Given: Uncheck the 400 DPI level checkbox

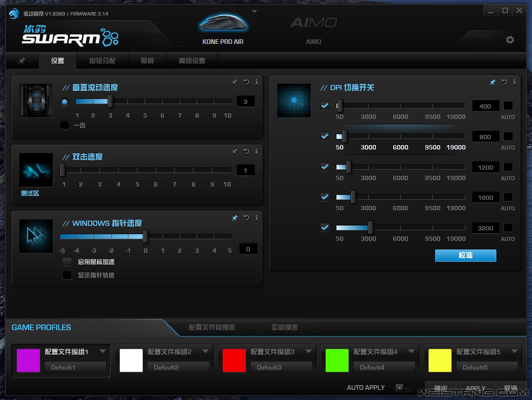Looking at the screenshot, I should 325,106.
